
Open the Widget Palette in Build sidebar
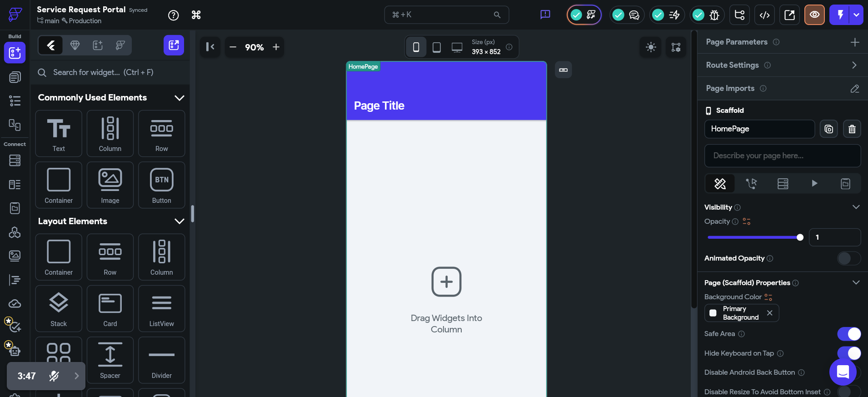(15, 53)
